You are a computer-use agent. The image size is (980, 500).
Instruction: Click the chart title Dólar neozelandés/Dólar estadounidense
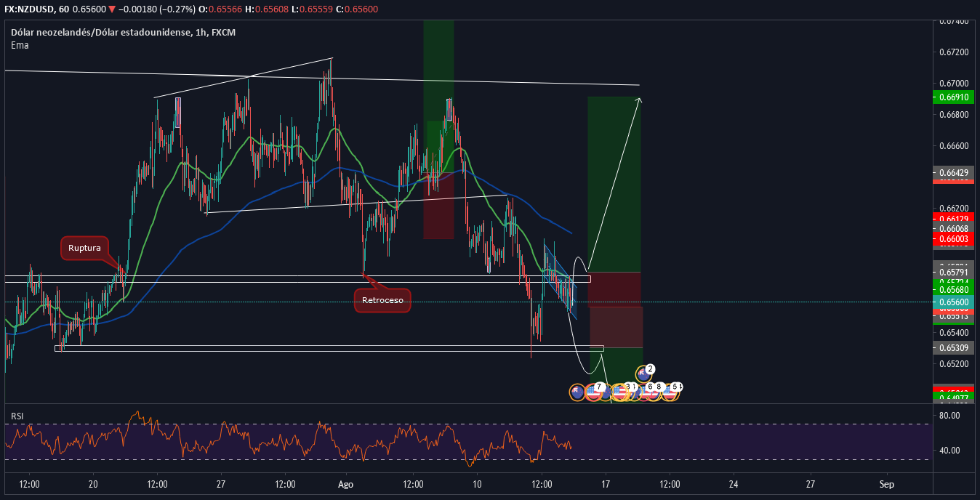click(x=100, y=32)
